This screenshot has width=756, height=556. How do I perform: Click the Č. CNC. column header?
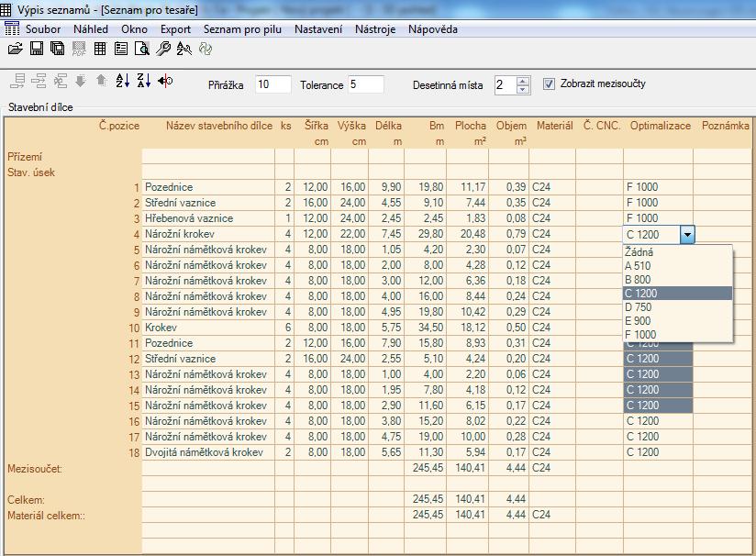click(x=601, y=126)
